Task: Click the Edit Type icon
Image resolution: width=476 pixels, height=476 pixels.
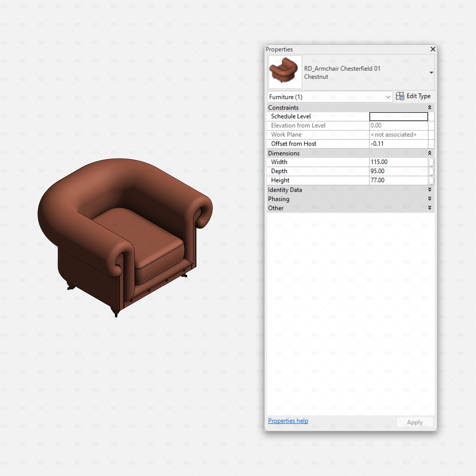Action: (400, 96)
